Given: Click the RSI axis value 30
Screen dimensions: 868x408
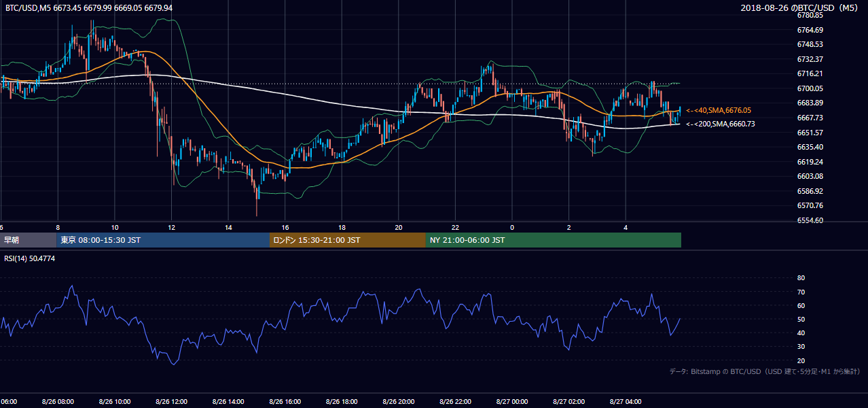Looking at the screenshot, I should pos(801,346).
